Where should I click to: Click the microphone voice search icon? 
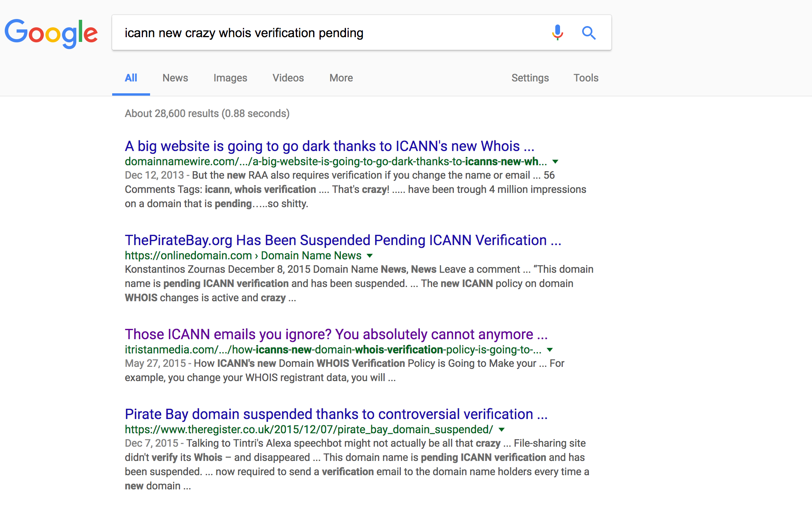click(x=557, y=32)
